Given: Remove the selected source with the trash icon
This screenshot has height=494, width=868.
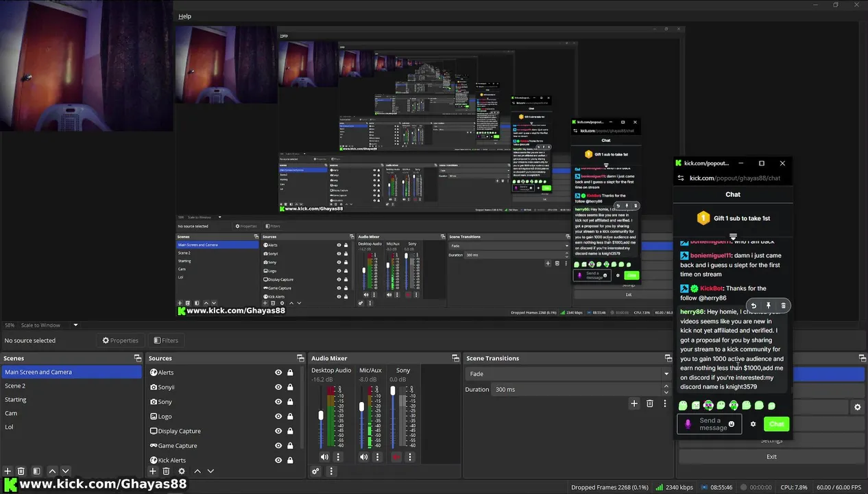Looking at the screenshot, I should coord(166,471).
